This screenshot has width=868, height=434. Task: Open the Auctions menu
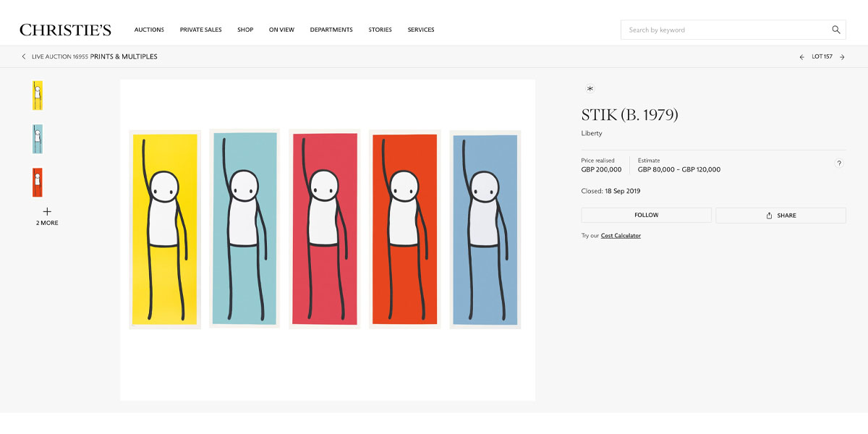[x=149, y=30]
